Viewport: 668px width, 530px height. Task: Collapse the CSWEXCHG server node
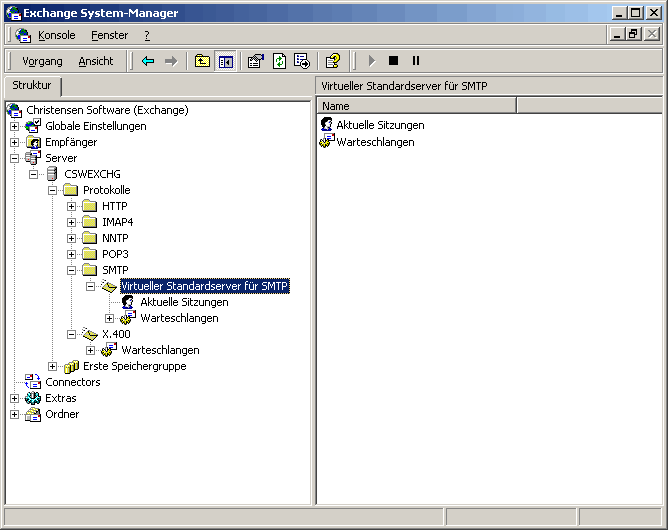tap(33, 174)
